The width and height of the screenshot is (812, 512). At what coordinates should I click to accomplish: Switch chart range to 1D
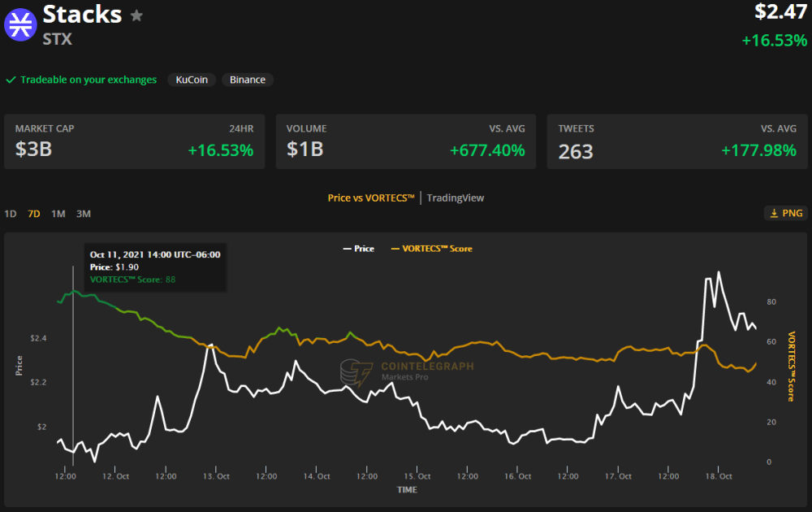[11, 214]
